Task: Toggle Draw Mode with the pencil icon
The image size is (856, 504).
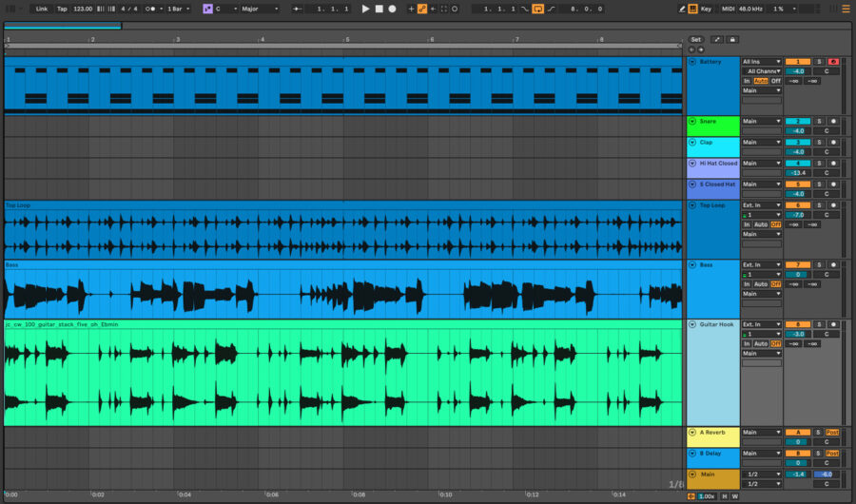Action: (x=682, y=9)
